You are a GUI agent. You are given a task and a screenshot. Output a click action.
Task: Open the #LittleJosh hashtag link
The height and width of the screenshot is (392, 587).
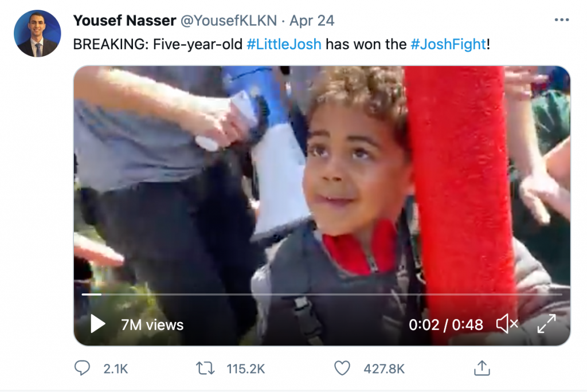point(284,44)
